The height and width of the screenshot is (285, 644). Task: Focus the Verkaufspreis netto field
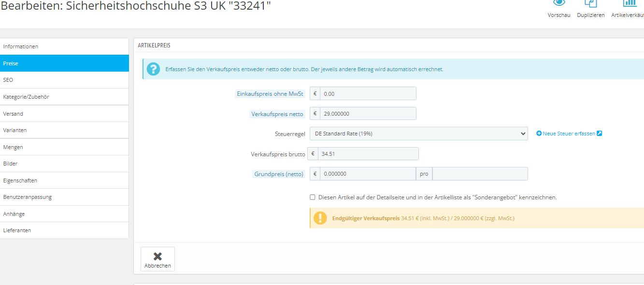click(x=368, y=114)
